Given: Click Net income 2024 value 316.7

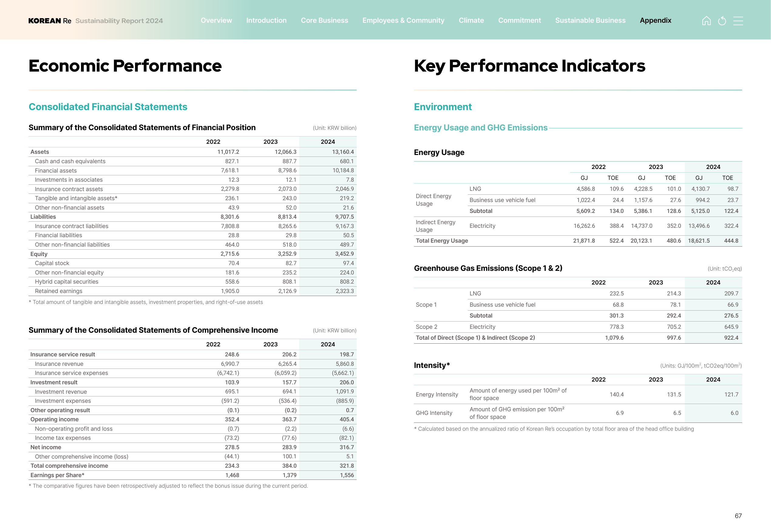Looking at the screenshot, I should (347, 447).
